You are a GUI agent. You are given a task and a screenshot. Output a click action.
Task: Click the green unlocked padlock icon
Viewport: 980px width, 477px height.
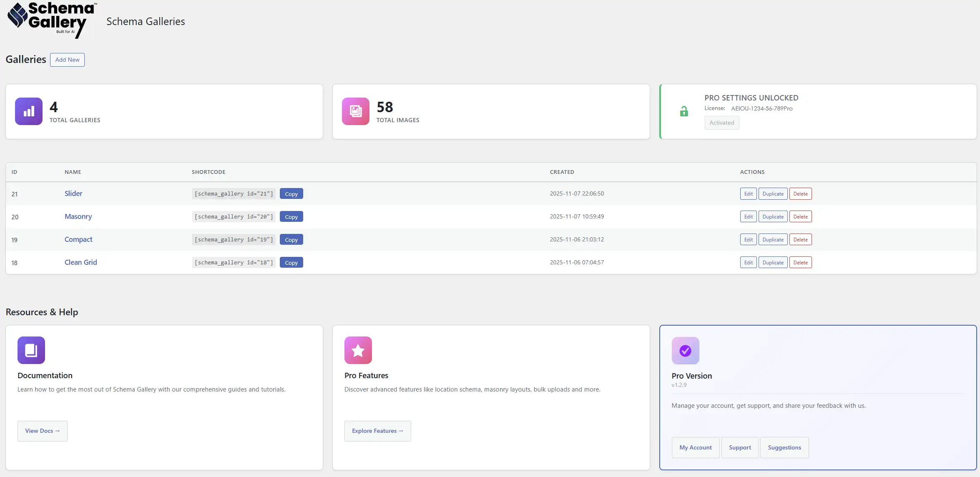pyautogui.click(x=683, y=111)
